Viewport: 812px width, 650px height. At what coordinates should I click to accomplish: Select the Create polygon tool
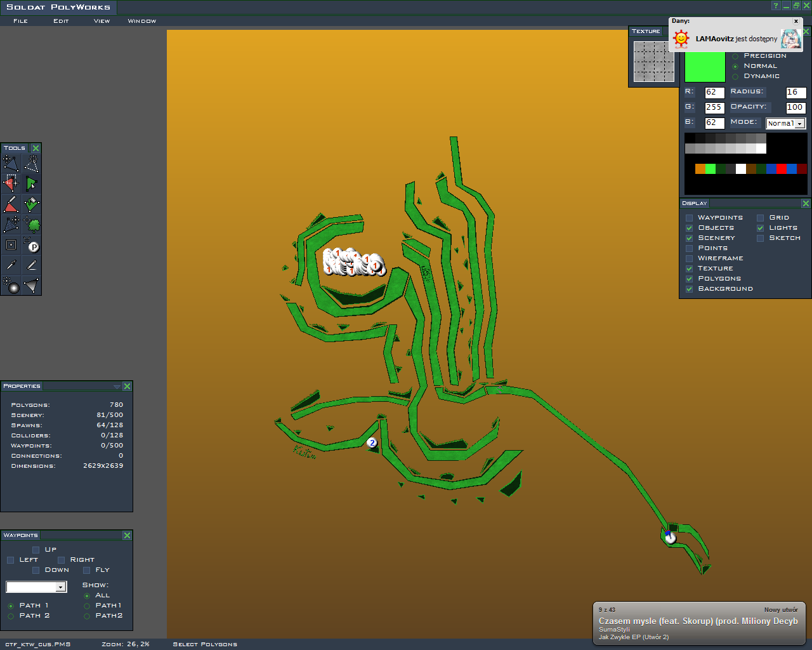[31, 164]
